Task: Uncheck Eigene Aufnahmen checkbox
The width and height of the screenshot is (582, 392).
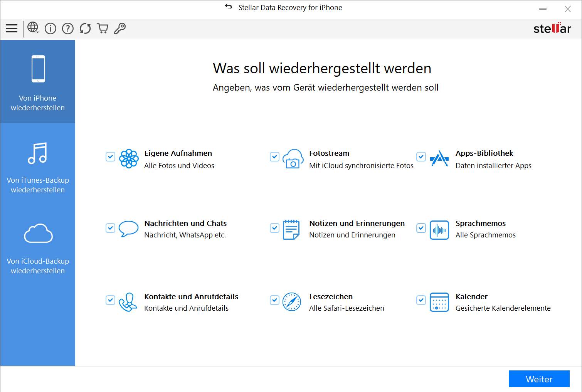Action: click(110, 157)
